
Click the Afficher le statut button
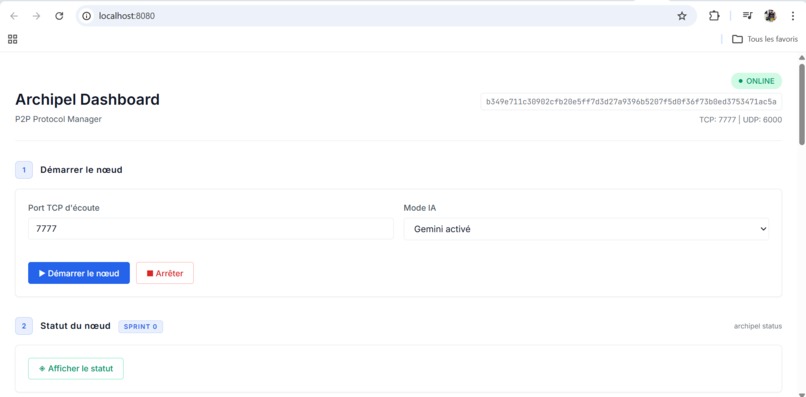76,369
